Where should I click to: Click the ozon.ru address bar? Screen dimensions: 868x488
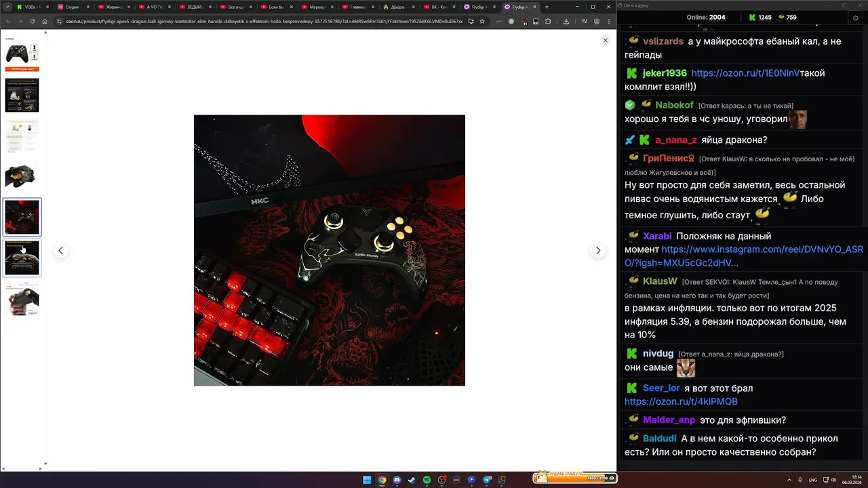coord(264,21)
